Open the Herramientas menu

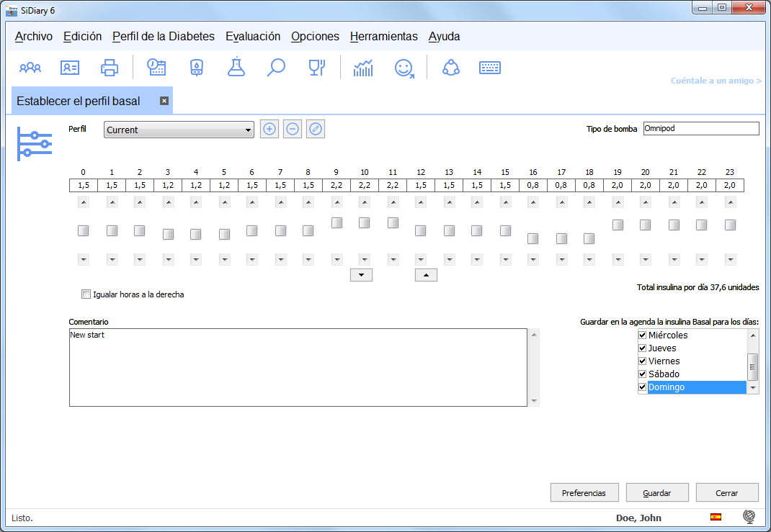[x=383, y=36]
